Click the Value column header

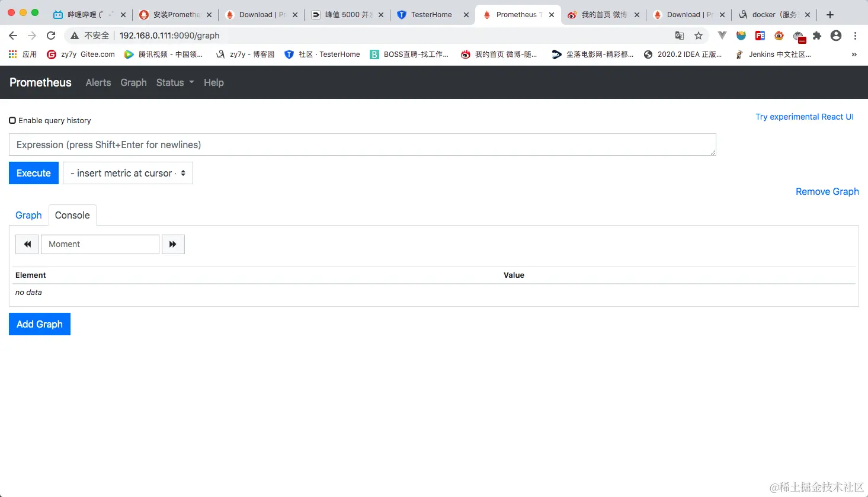click(x=514, y=275)
